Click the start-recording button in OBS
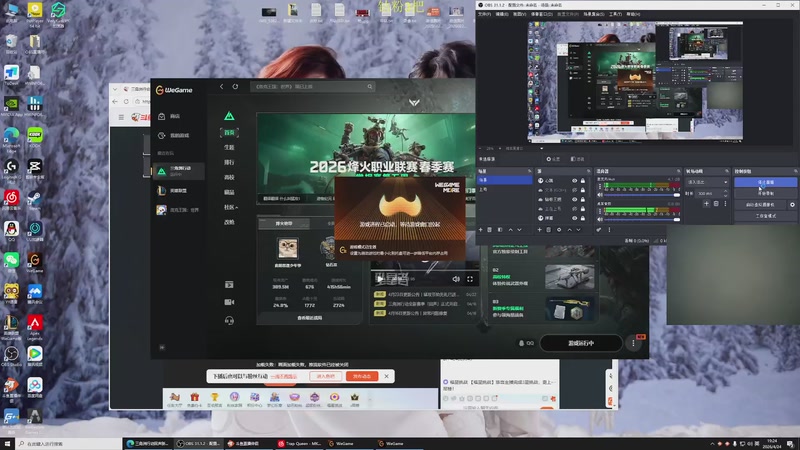The width and height of the screenshot is (800, 450). click(x=765, y=193)
